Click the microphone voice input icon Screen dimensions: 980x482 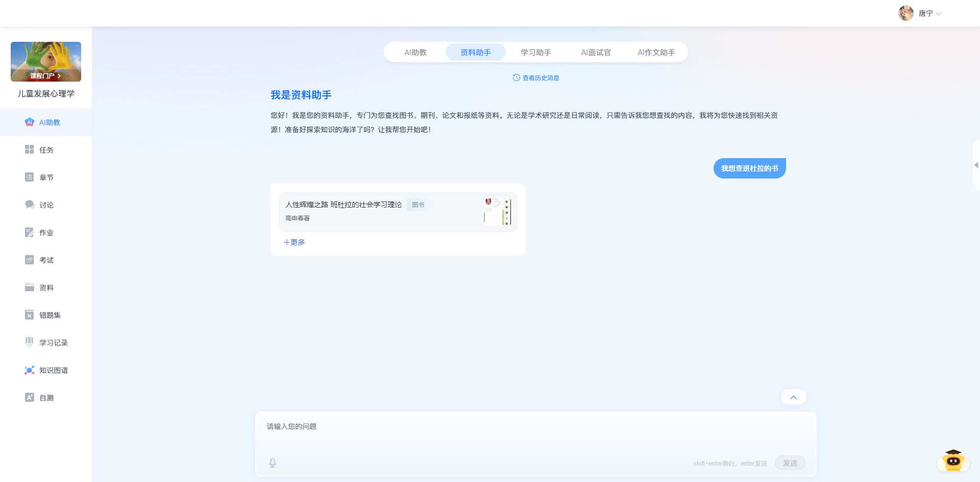click(x=273, y=463)
